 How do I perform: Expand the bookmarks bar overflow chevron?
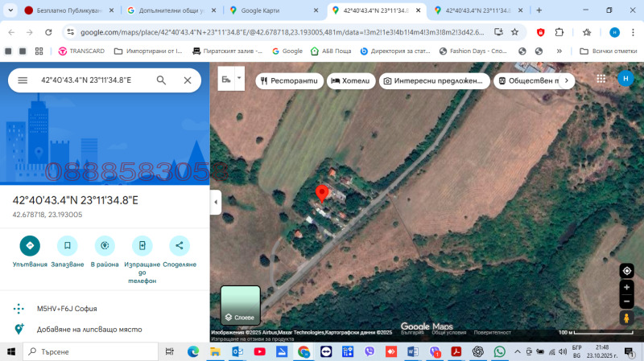click(559, 51)
